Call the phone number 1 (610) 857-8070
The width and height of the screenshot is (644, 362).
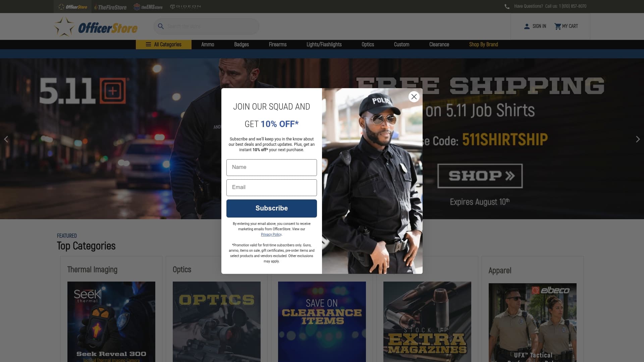click(573, 6)
